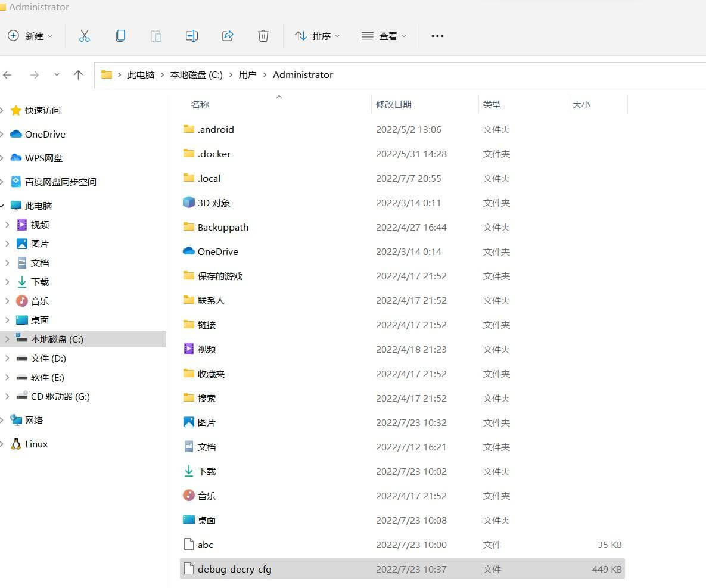Click the see-more (...) toolbar menu
706x588 pixels.
(x=437, y=36)
